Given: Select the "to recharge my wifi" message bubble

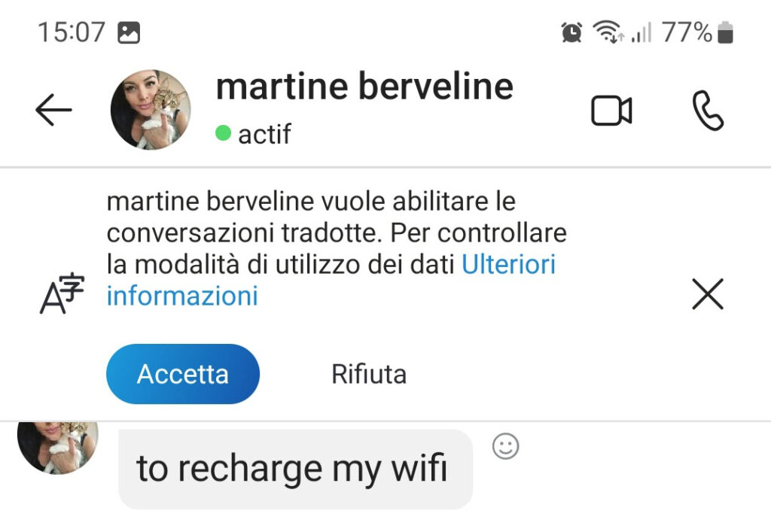Looking at the screenshot, I should click(x=295, y=469).
